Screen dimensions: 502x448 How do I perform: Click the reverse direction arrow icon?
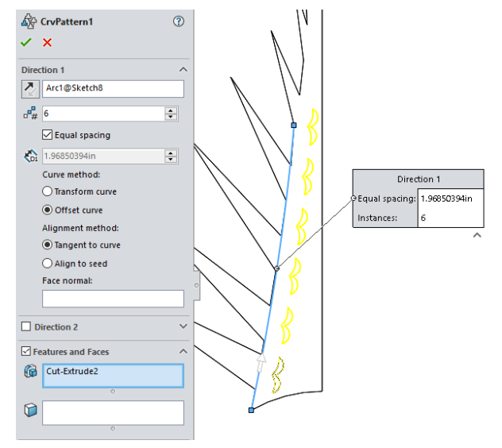pos(30,89)
